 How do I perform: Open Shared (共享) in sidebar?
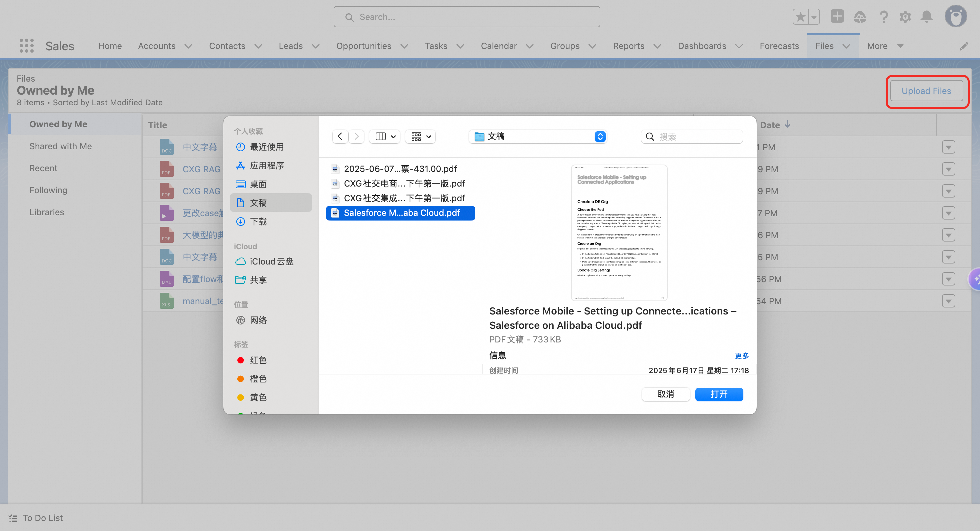click(271, 280)
